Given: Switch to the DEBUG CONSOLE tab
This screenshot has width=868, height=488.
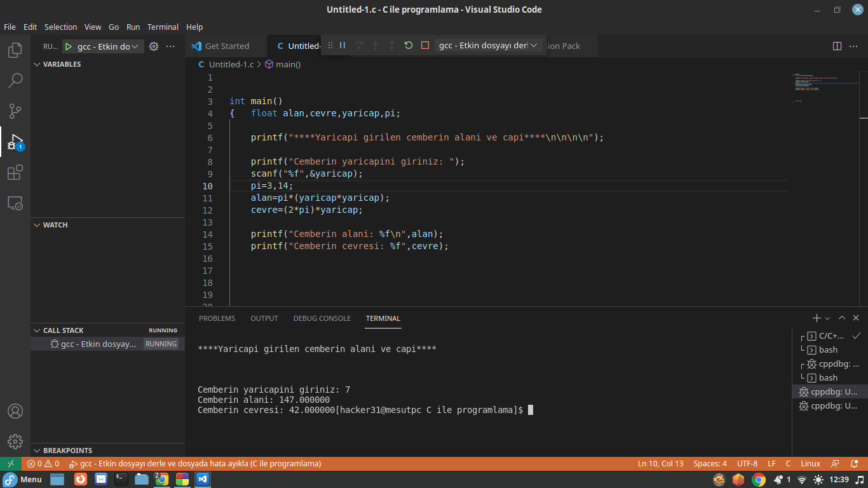Looking at the screenshot, I should [x=322, y=318].
